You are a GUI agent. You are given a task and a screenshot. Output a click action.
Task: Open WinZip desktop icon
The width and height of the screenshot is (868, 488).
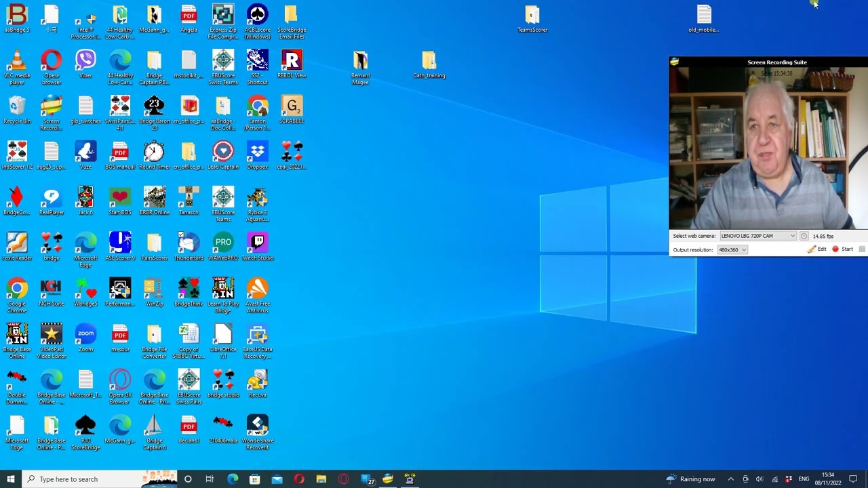155,292
